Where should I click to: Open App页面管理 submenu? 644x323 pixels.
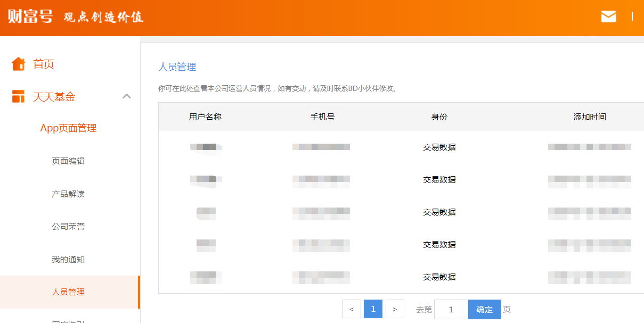coord(68,128)
